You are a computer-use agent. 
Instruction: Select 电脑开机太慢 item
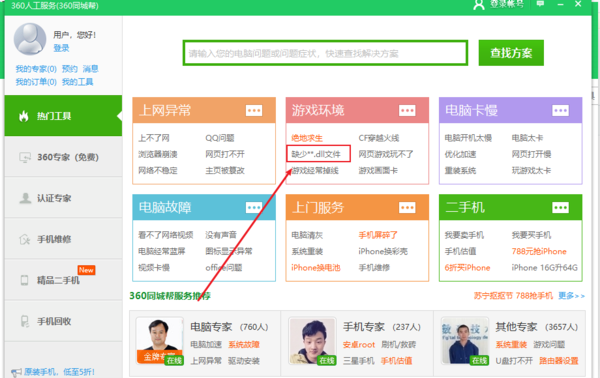click(x=468, y=138)
